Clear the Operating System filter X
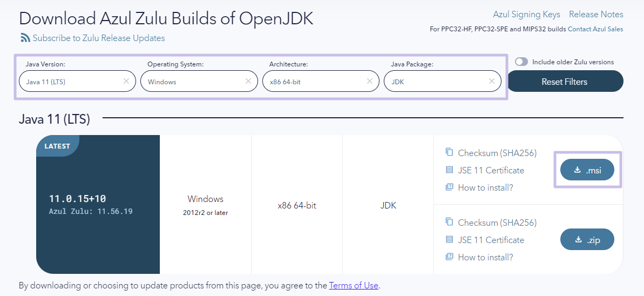The height and width of the screenshot is (296, 644). [248, 81]
